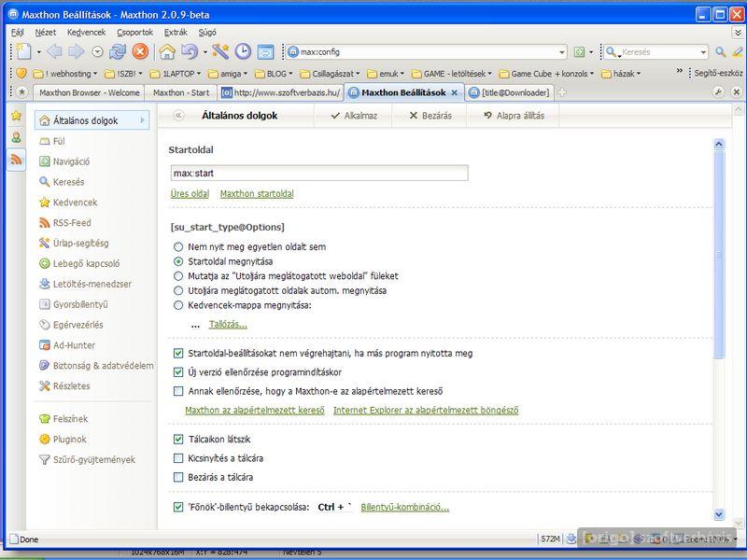Click the magnifier search button in the toolbar

[x=720, y=52]
